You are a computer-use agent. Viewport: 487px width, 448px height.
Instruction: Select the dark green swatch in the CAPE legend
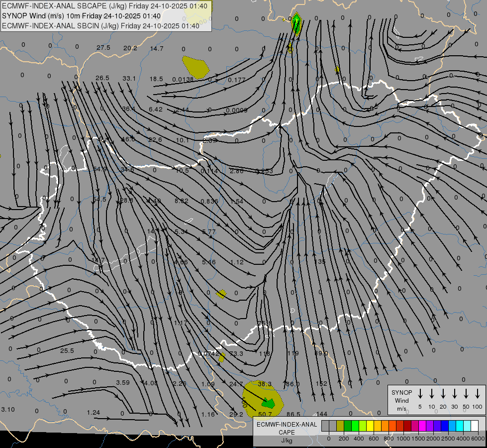pyautogui.click(x=348, y=426)
